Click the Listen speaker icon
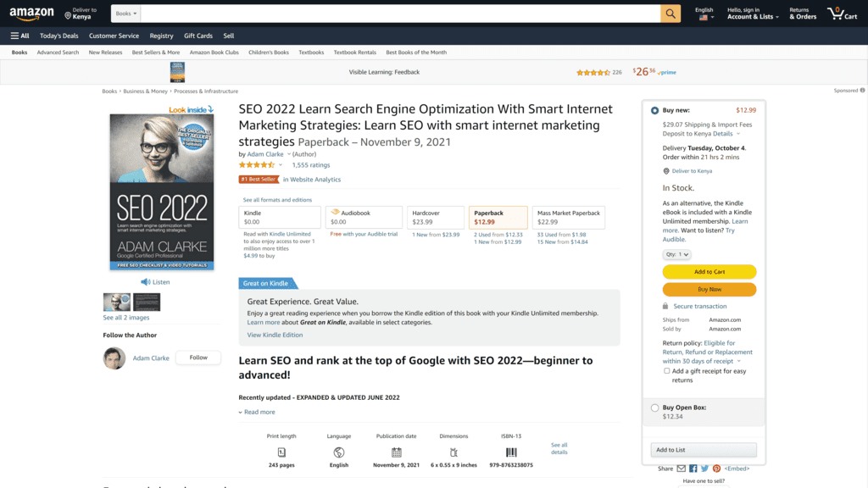The height and width of the screenshot is (488, 868). pyautogui.click(x=145, y=281)
